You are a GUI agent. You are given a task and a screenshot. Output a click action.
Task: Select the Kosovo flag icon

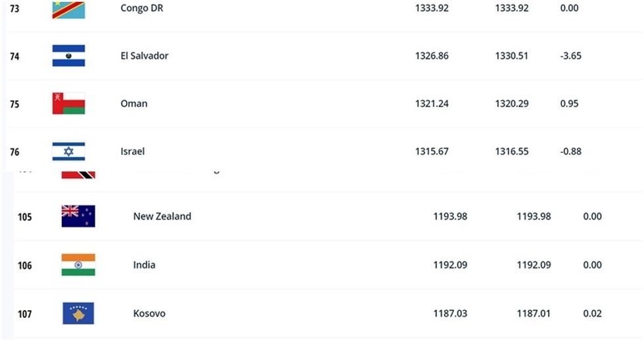click(78, 313)
